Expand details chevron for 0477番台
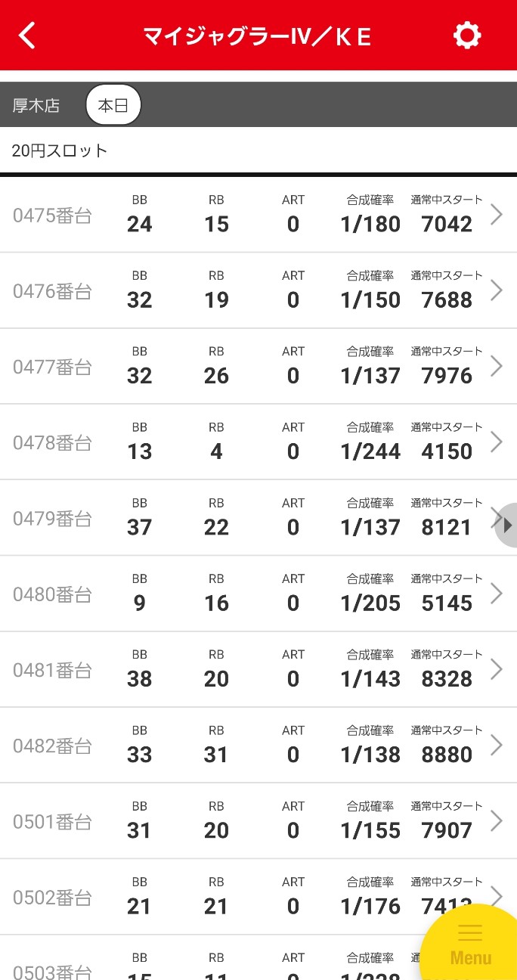Viewport: 517px width, 980px height. (x=497, y=366)
